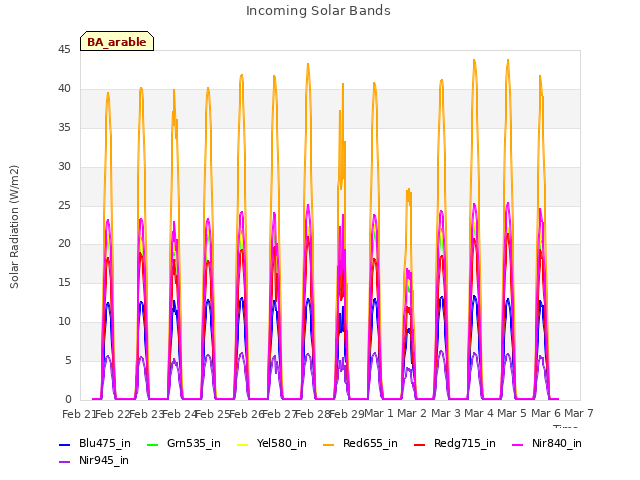Click the Mar 2 x-axis tick label
This screenshot has width=640, height=480.
412,413
